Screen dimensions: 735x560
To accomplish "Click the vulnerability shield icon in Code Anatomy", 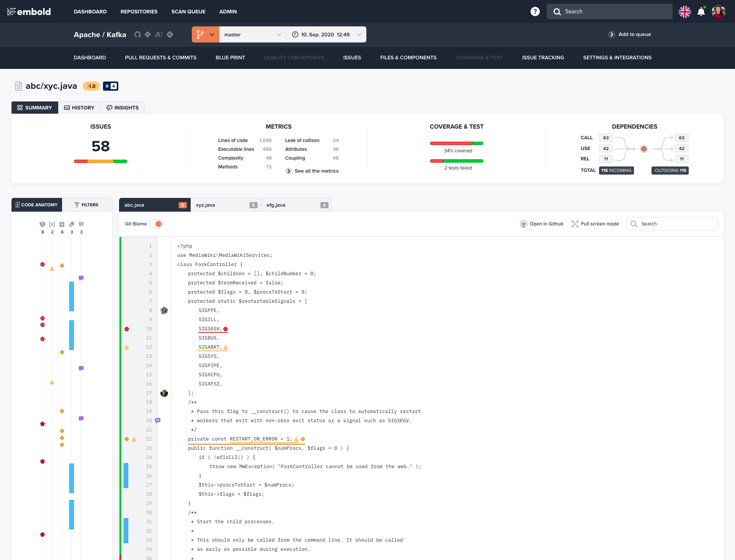I will [x=42, y=224].
